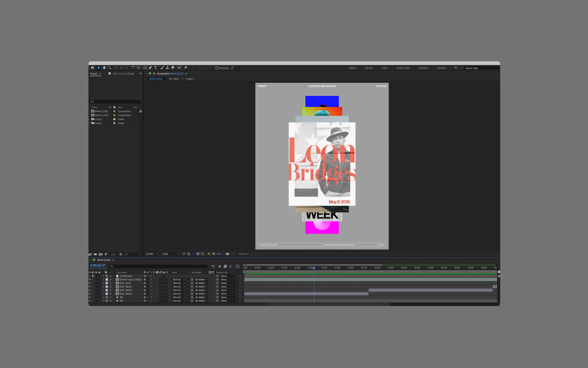Click the orange label swatch of Comps folder

(x=114, y=119)
